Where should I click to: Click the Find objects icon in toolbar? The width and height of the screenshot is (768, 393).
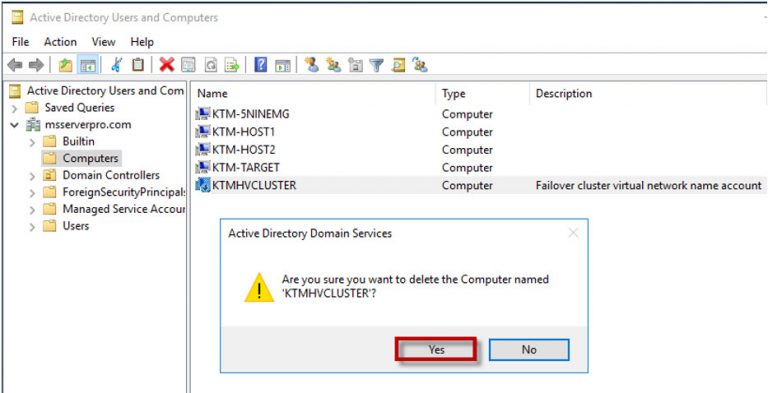[x=398, y=65]
